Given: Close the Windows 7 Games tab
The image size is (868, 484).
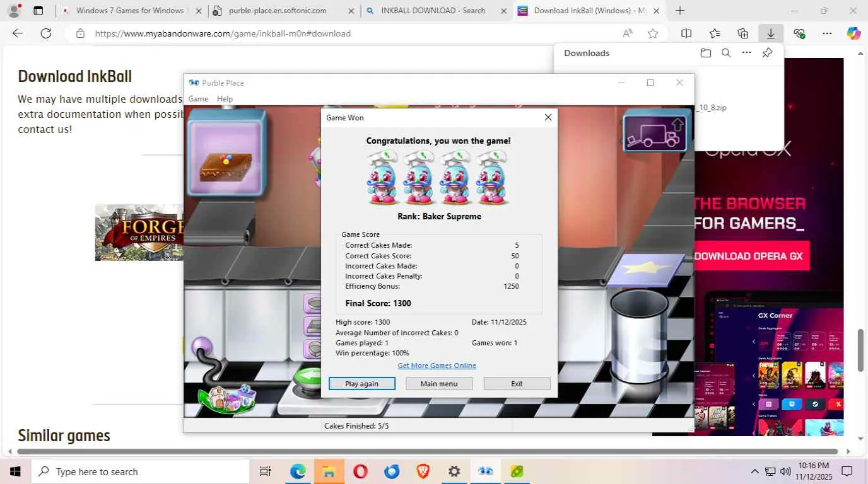Looking at the screenshot, I should point(198,11).
